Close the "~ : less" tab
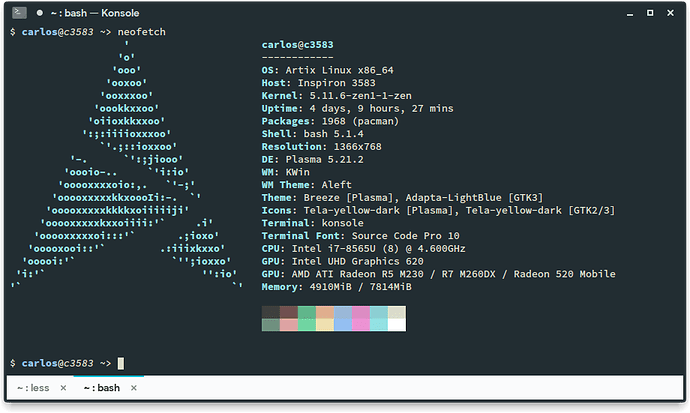 click(63, 388)
